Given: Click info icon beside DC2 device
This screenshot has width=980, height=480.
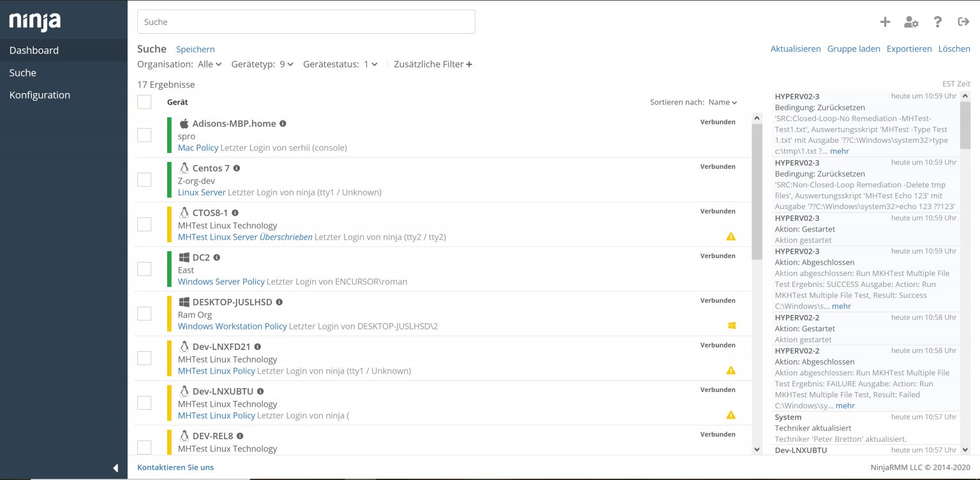Looking at the screenshot, I should pos(217,258).
